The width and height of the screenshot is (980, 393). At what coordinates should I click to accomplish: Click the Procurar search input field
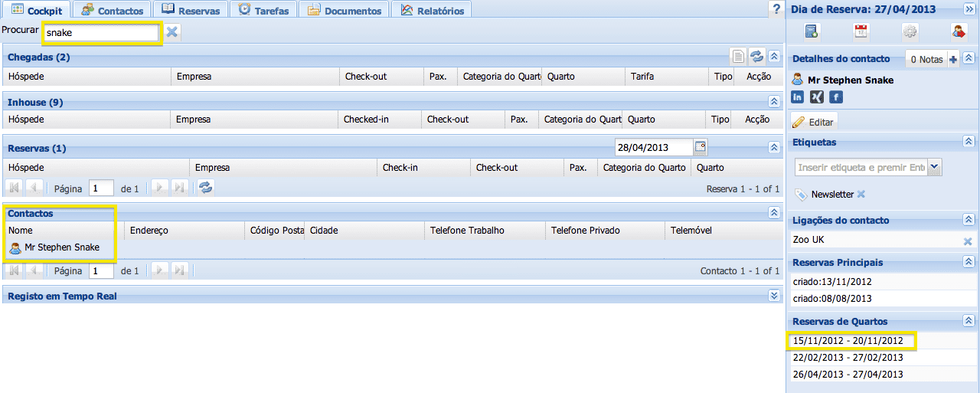pyautogui.click(x=101, y=33)
